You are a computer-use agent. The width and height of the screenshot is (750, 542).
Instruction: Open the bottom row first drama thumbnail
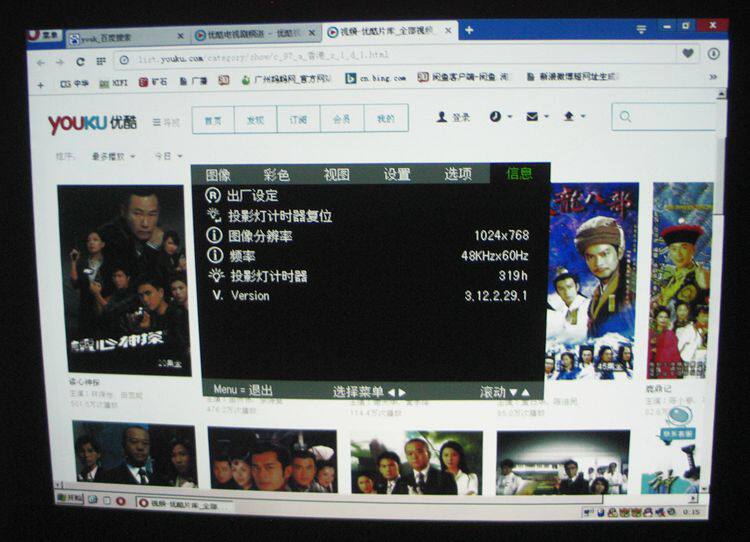pos(135,453)
